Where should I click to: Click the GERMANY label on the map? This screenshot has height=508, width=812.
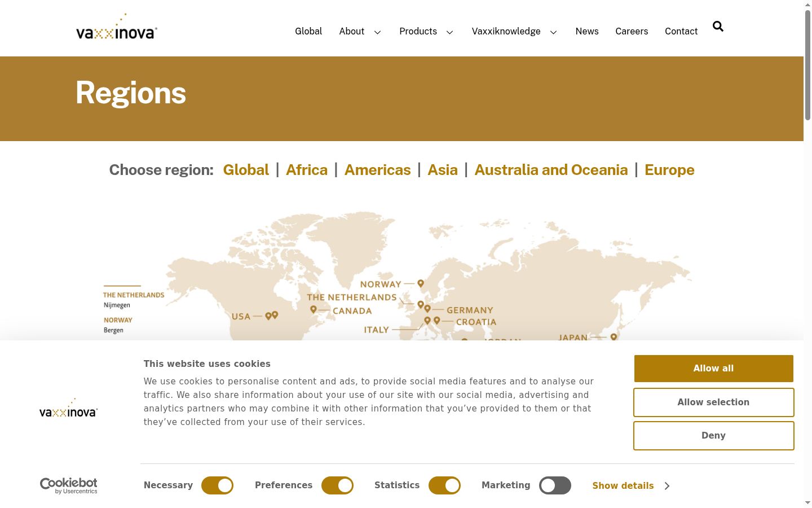[x=470, y=310]
